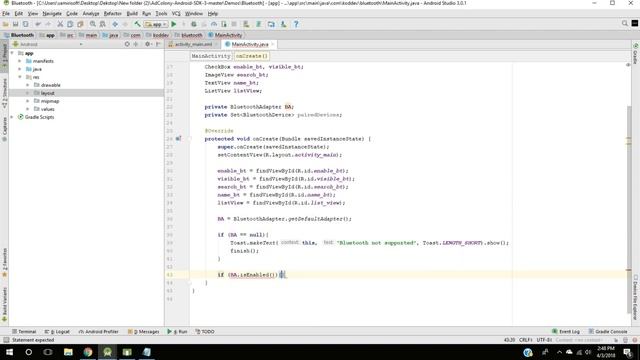This screenshot has height=360, width=640.
Task: Expand the values folder
Action: pyautogui.click(x=28, y=109)
